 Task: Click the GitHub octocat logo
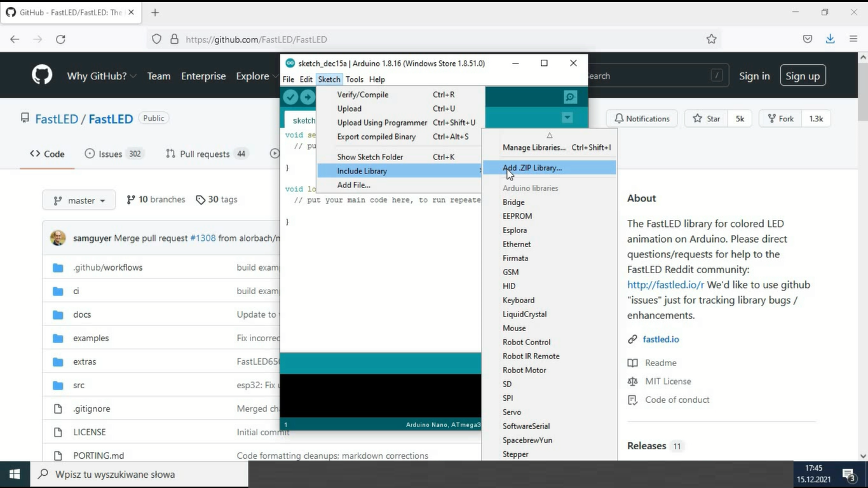point(42,76)
